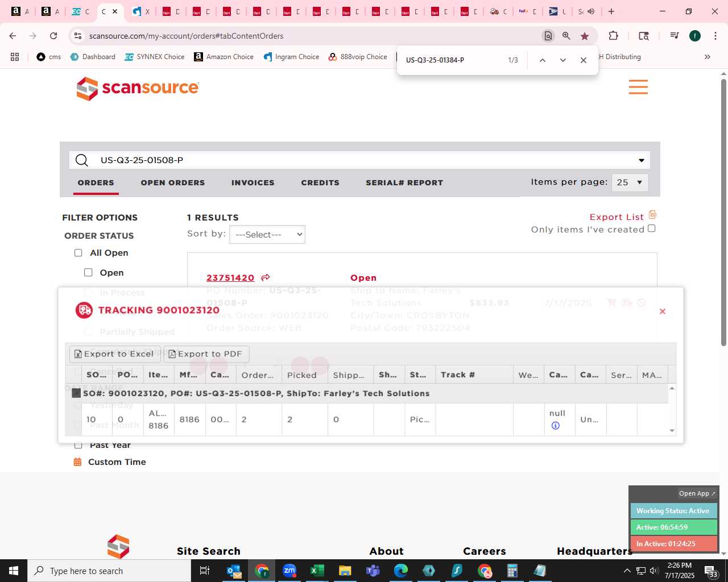This screenshot has width=728, height=582.
Task: Click the browser address bar URL
Action: tap(186, 36)
